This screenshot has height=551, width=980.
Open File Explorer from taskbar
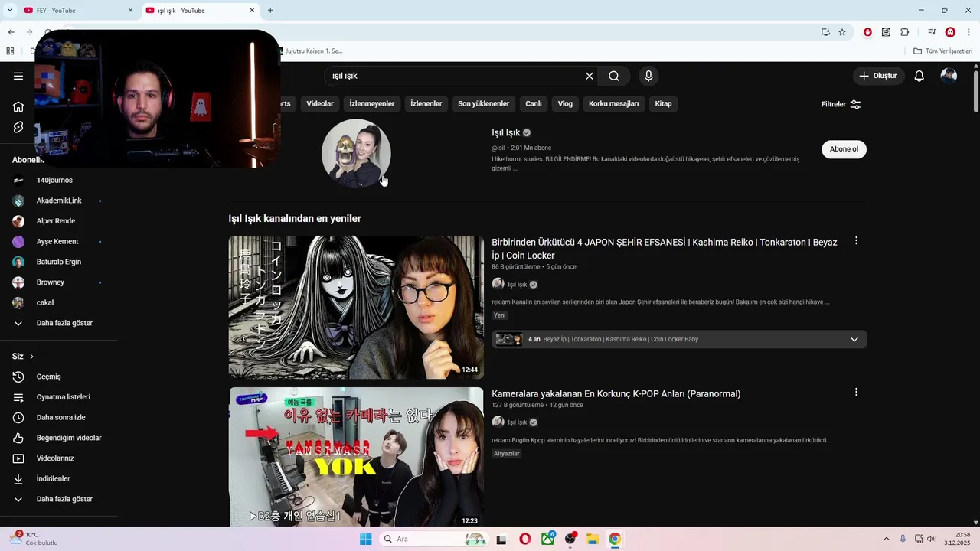point(592,539)
